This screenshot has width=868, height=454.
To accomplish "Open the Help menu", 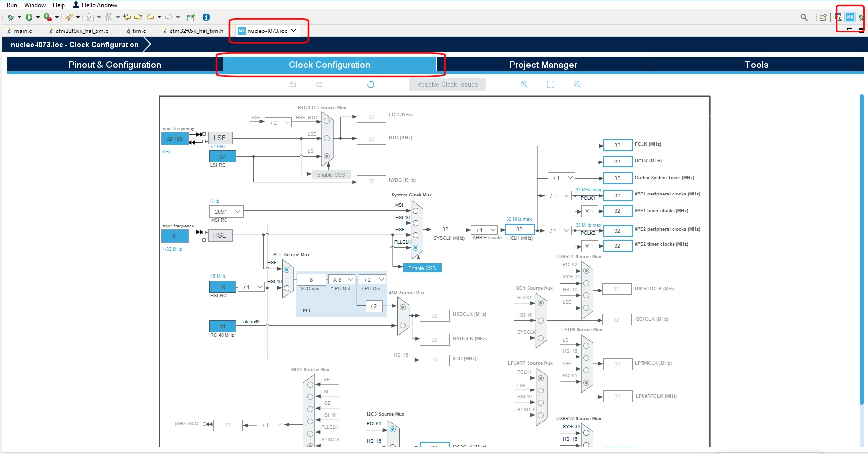I will point(59,5).
